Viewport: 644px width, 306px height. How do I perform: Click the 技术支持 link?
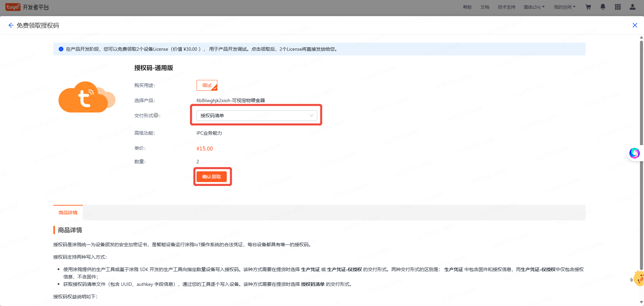point(506,7)
